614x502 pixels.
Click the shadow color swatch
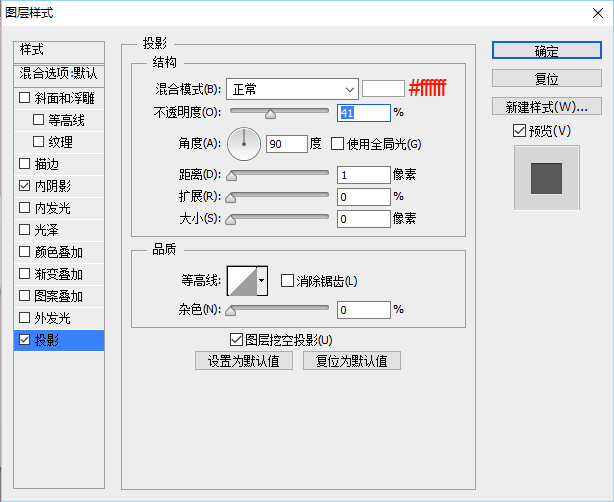[x=382, y=89]
